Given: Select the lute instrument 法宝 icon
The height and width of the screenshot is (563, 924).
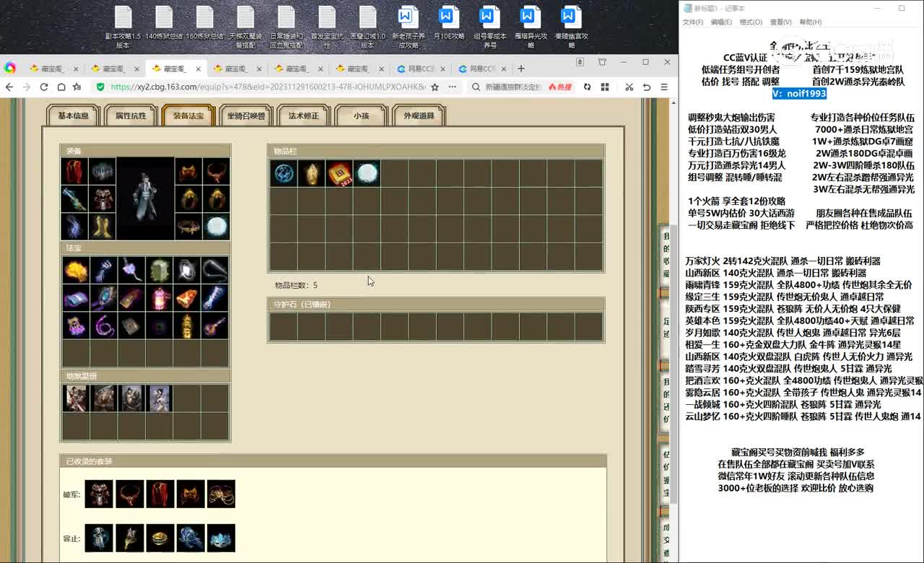Looking at the screenshot, I should (x=214, y=325).
